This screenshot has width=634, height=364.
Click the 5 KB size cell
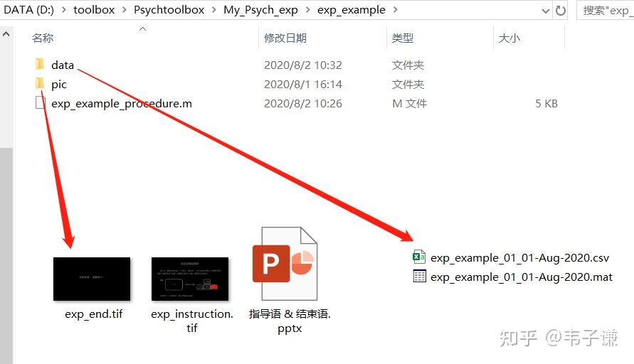[546, 103]
